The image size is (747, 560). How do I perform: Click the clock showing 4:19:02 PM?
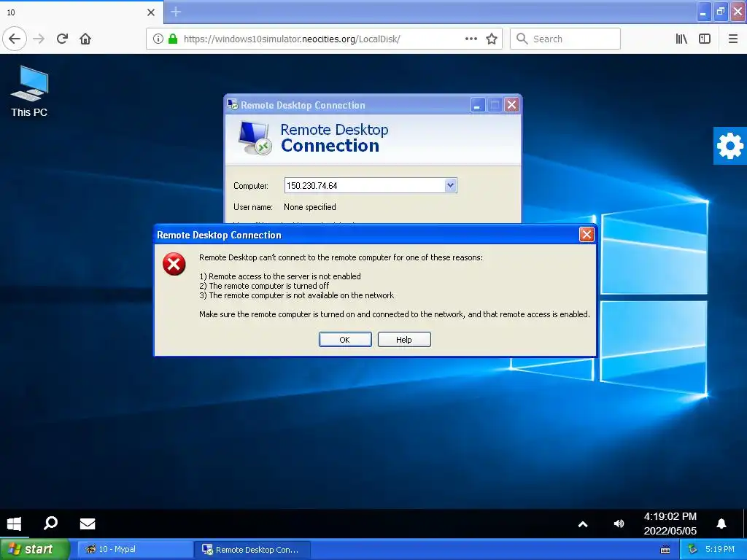670,517
